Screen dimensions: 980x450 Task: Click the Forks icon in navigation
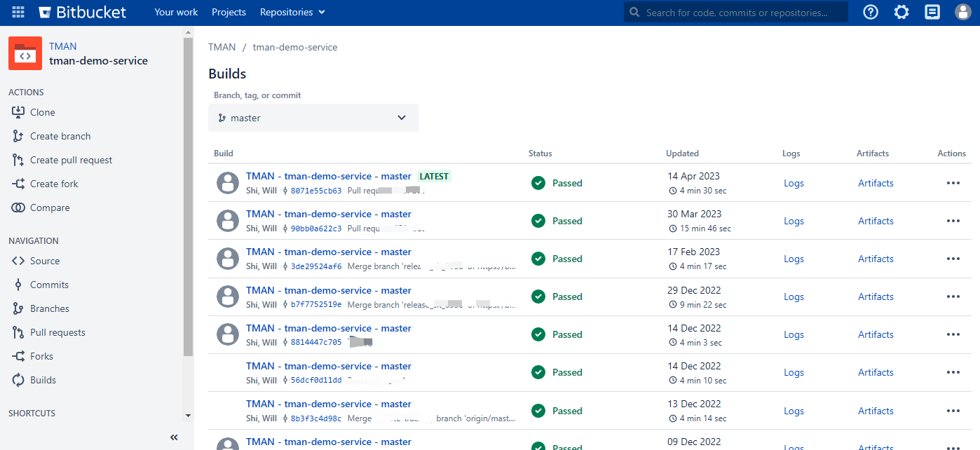[18, 356]
